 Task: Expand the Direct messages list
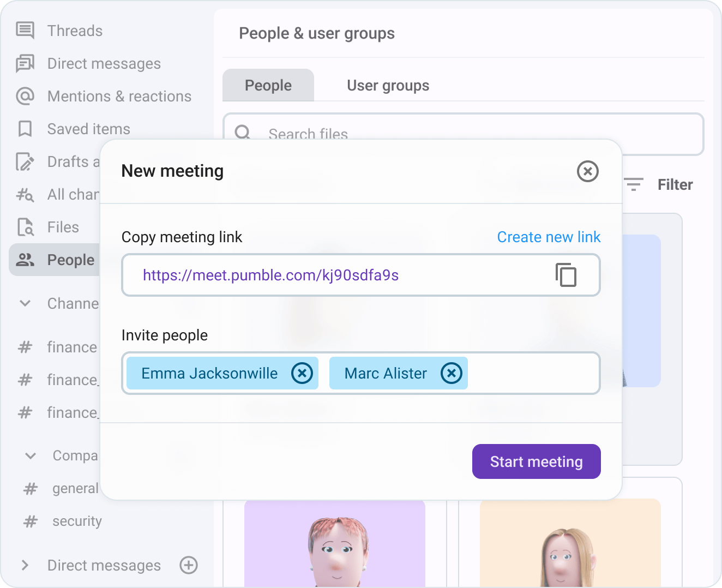click(25, 565)
